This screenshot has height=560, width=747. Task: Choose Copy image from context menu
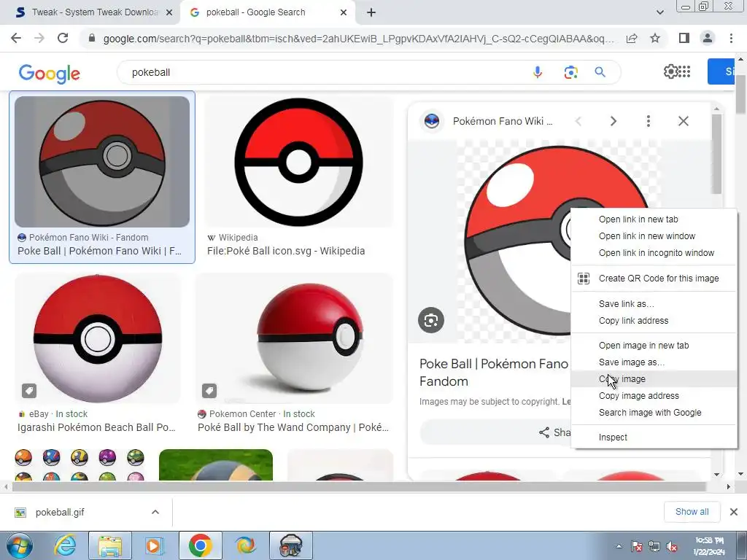pyautogui.click(x=654, y=379)
